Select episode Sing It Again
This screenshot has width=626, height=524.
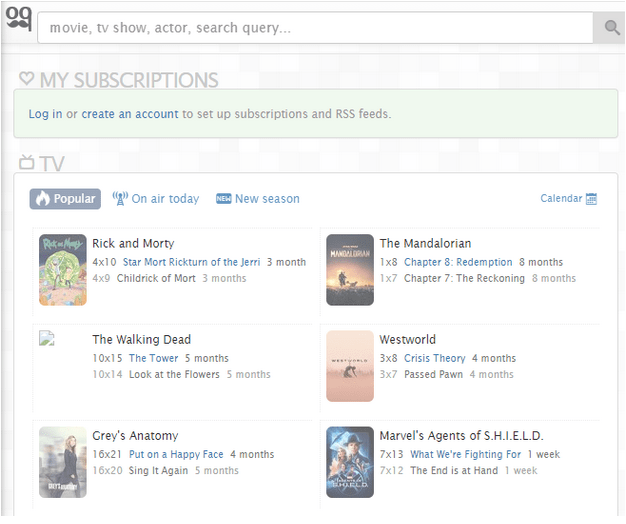coord(158,471)
